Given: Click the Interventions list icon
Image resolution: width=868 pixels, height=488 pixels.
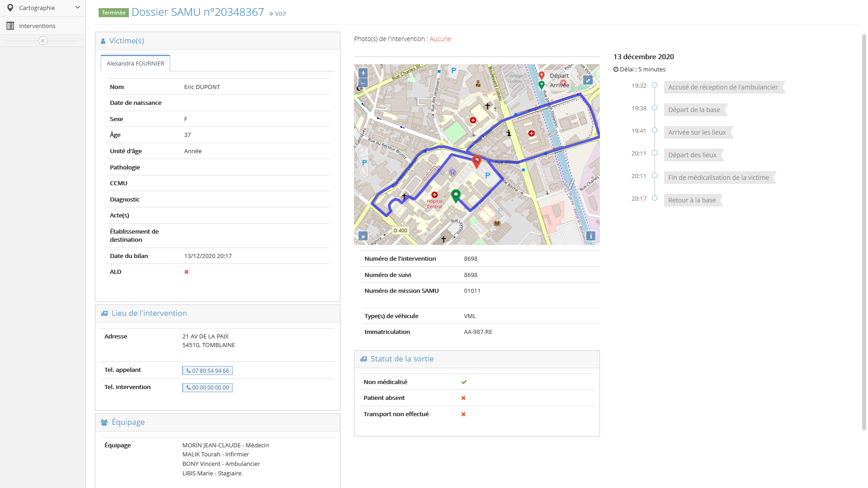Looking at the screenshot, I should (x=10, y=26).
